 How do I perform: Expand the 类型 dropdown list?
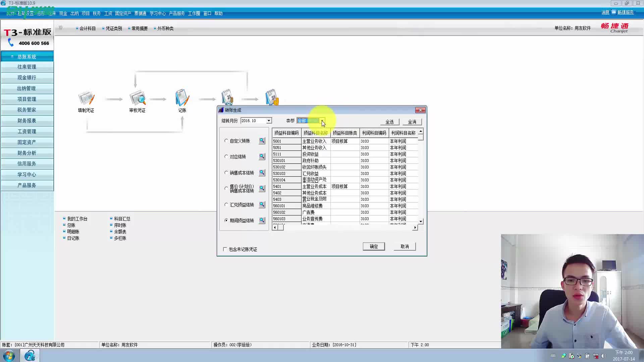(x=322, y=121)
